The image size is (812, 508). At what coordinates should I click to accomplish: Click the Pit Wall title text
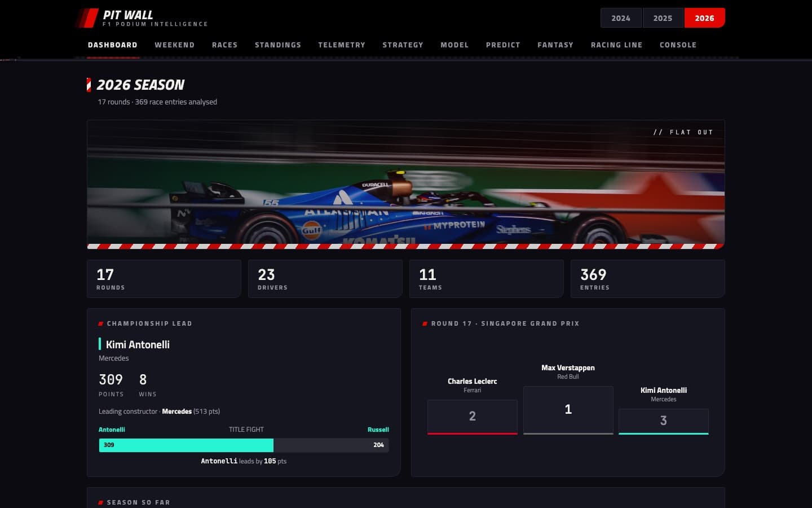pos(128,15)
